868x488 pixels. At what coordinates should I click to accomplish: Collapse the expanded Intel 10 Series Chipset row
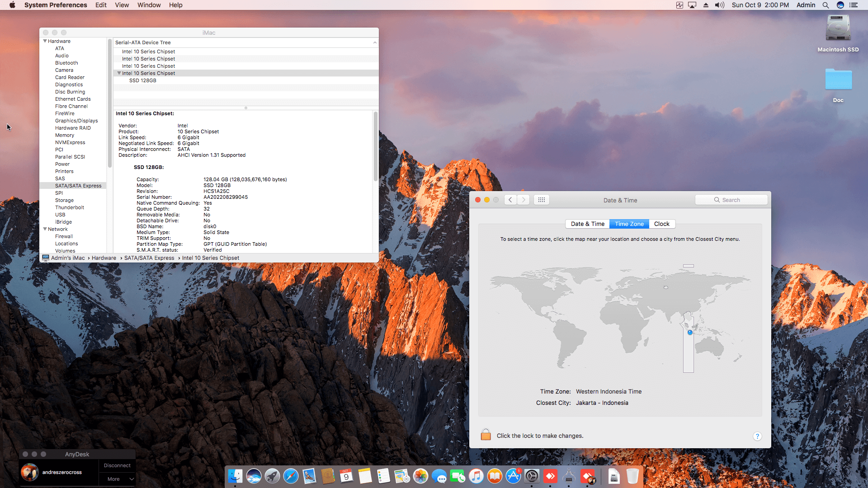click(119, 73)
